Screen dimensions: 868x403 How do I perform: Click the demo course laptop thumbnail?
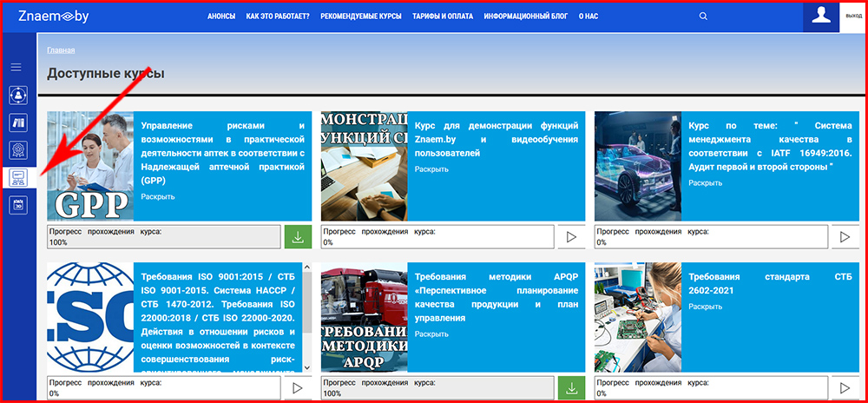(365, 166)
